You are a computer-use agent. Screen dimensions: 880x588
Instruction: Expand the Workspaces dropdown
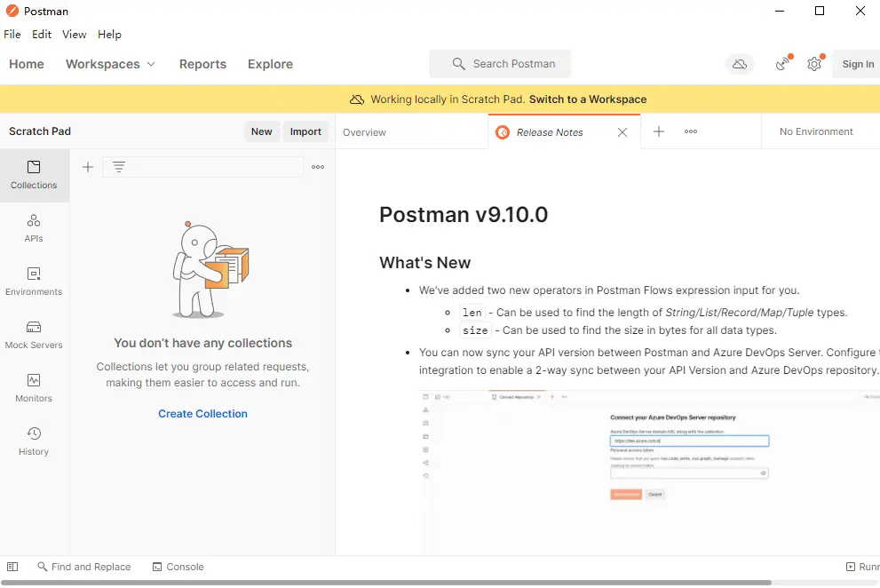(110, 64)
